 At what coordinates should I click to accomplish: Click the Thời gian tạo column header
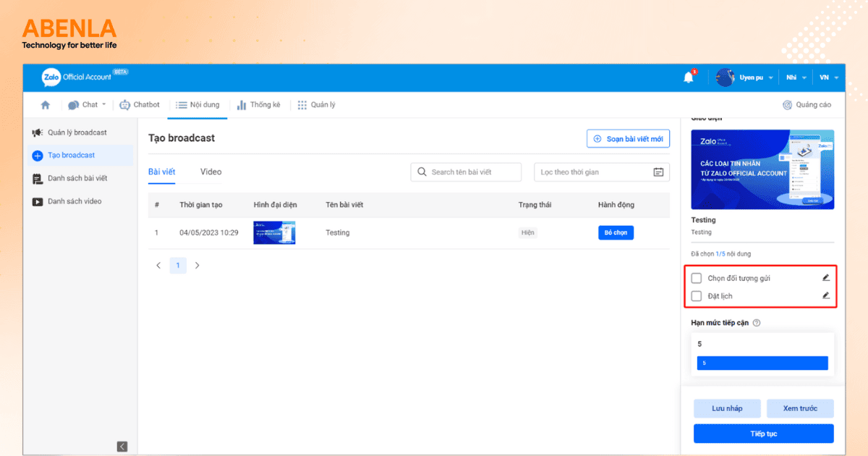coord(201,205)
